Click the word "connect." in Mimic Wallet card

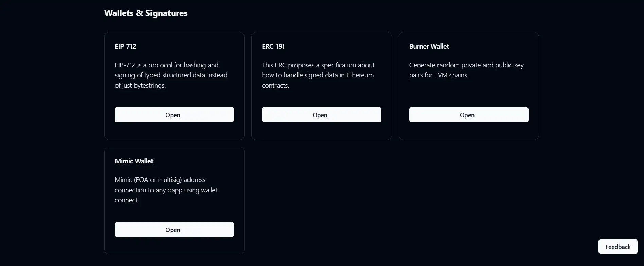pos(127,200)
